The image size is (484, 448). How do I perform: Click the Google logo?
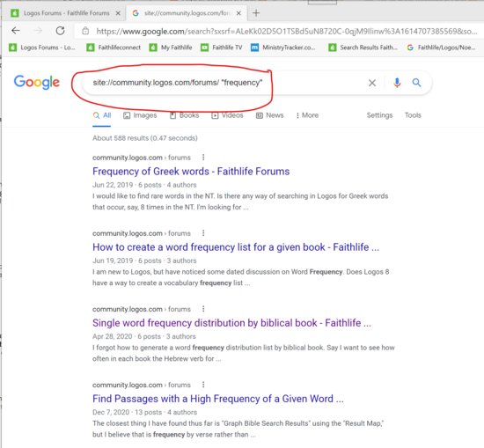37,82
